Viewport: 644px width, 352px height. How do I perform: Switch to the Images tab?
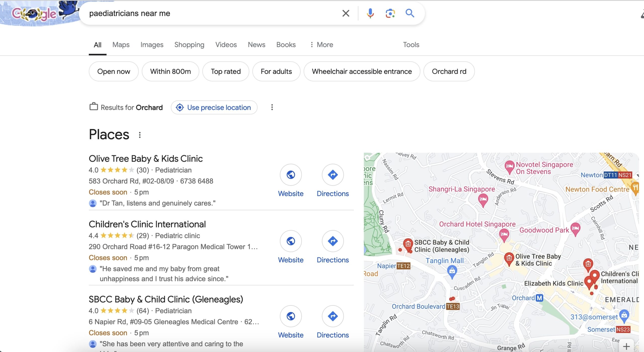152,45
